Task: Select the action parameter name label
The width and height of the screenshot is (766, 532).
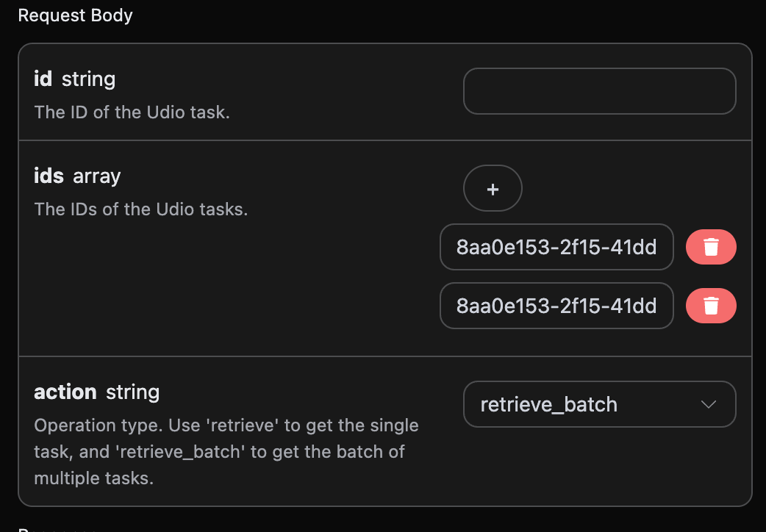Action: [65, 392]
